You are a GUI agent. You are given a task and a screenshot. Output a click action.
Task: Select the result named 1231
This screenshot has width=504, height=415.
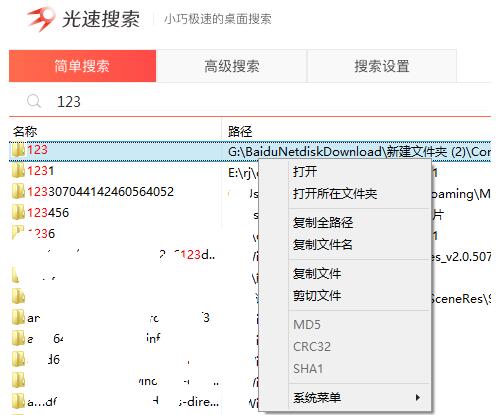tap(40, 171)
